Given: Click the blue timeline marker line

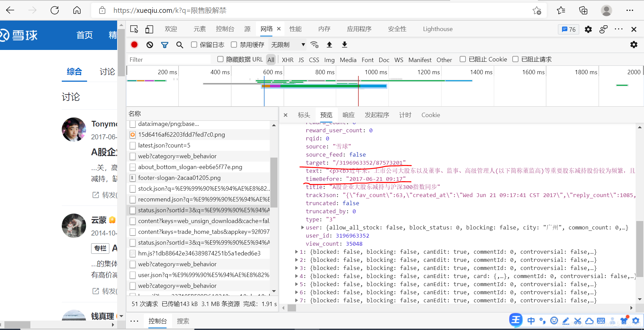Looking at the screenshot, I should click(264, 91).
